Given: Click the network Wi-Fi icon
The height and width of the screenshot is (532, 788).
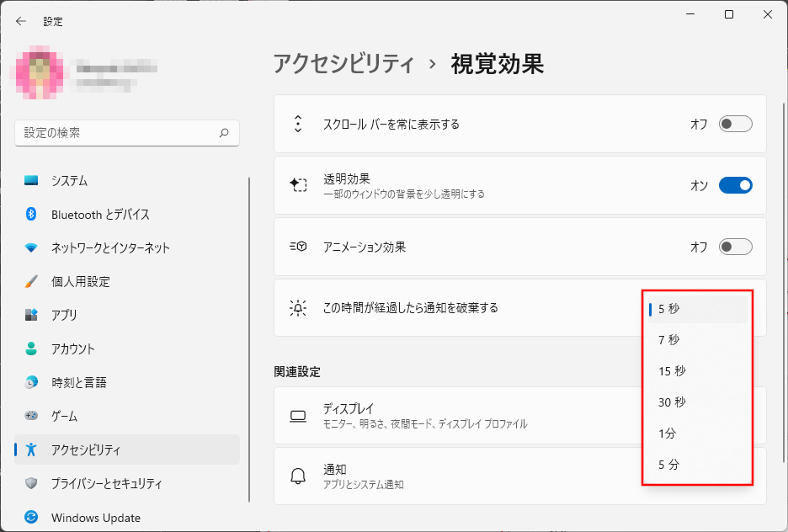Looking at the screenshot, I should tap(31, 248).
